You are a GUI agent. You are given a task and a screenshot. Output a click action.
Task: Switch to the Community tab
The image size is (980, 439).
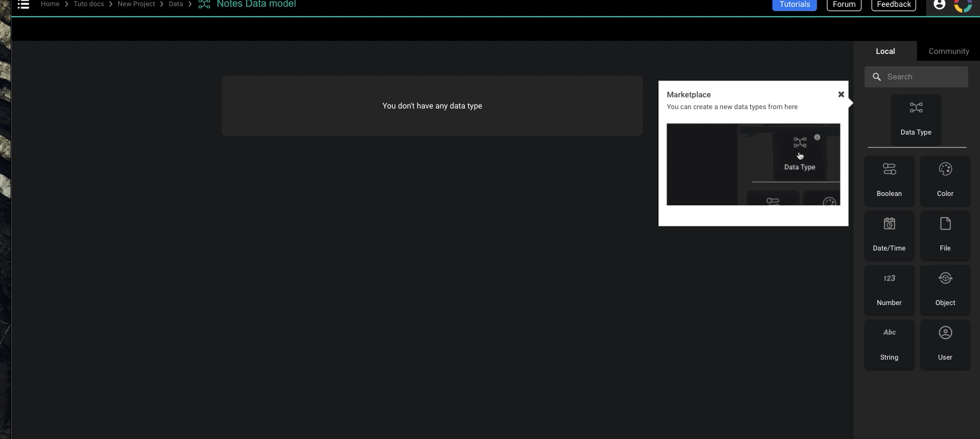point(948,51)
